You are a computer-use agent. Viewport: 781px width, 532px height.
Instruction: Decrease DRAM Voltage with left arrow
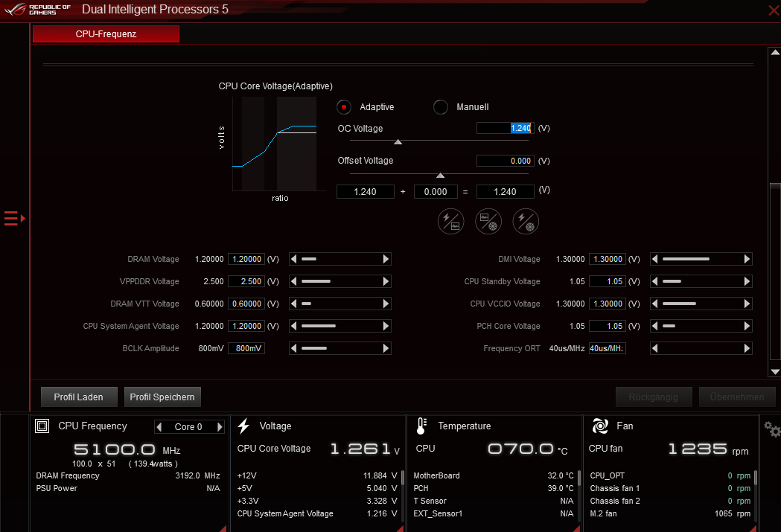tap(294, 259)
